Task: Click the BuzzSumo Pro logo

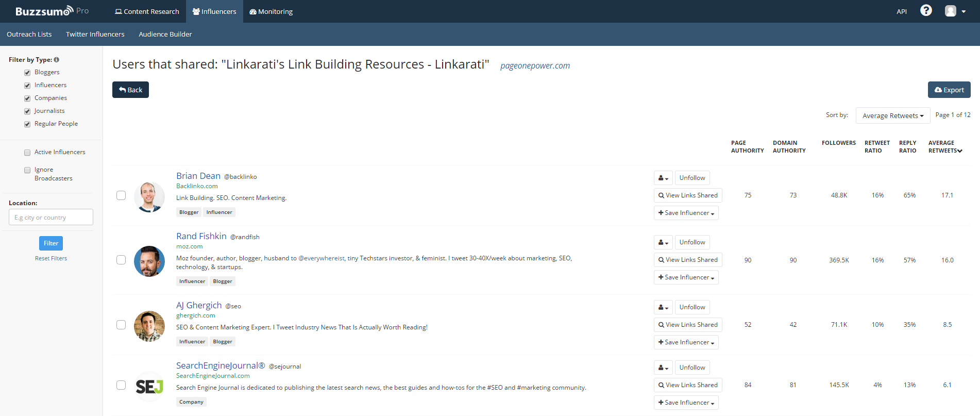Action: pos(52,11)
